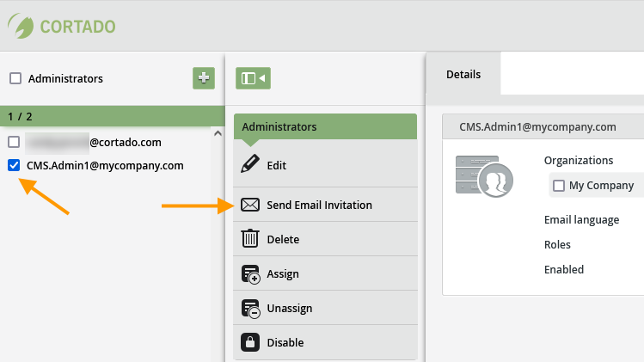The width and height of the screenshot is (644, 362).
Task: Select the Unassign action
Action: pos(325,308)
